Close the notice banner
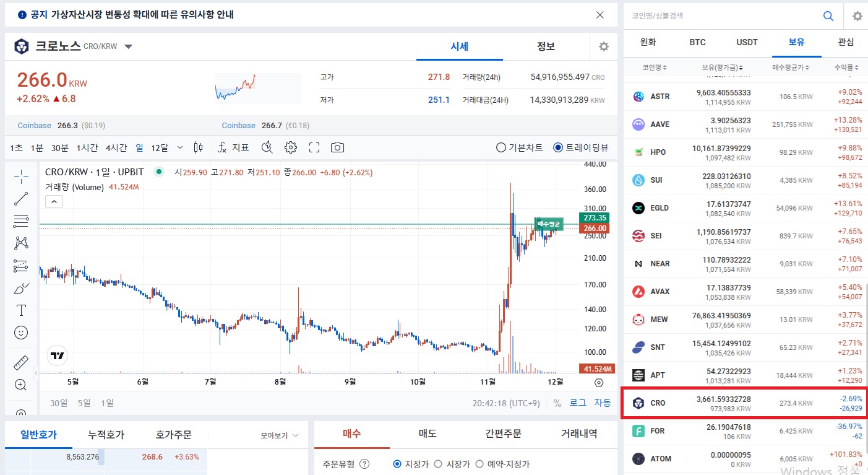 pos(599,15)
